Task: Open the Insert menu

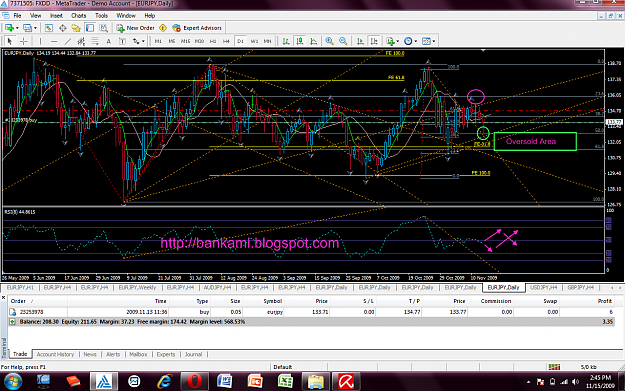Action: (56, 16)
